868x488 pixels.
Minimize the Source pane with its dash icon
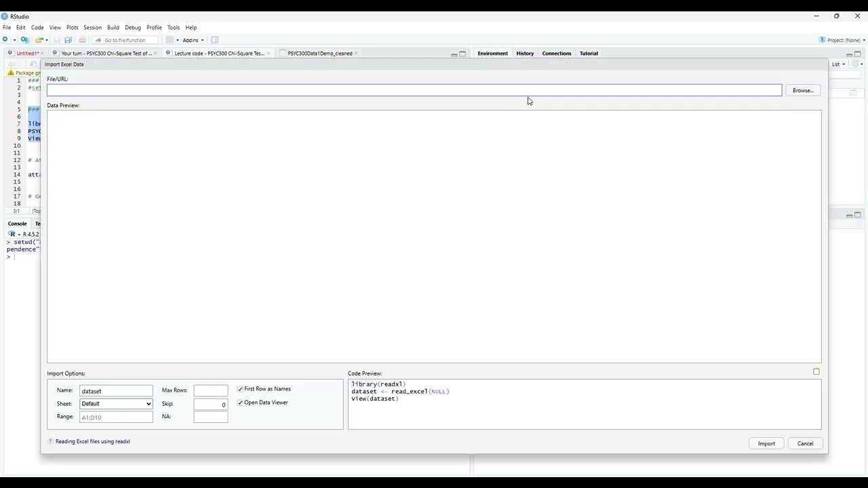pyautogui.click(x=454, y=54)
